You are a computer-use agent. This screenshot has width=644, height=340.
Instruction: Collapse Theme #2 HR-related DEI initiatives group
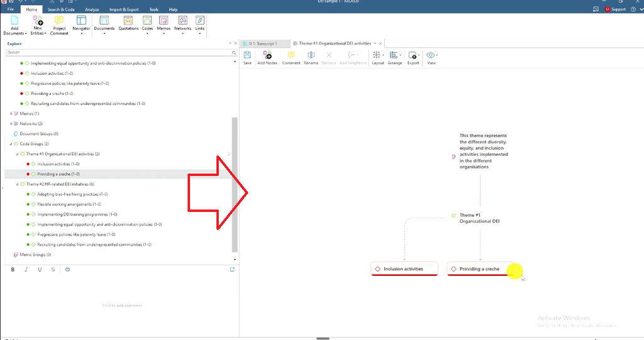coord(17,184)
